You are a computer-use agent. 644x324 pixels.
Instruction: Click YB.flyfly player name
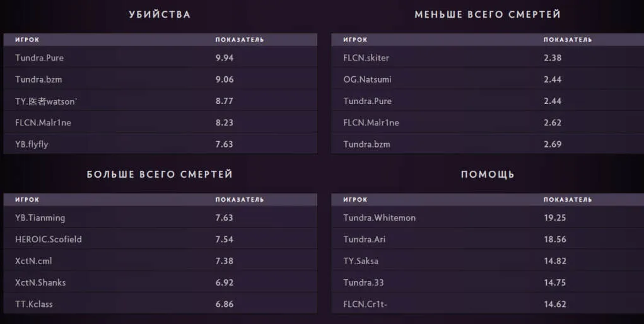point(32,144)
